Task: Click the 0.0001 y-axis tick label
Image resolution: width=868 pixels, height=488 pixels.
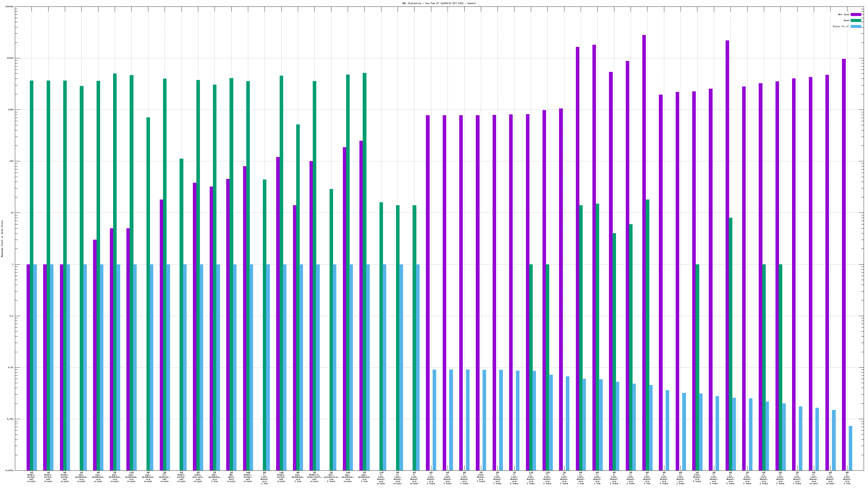Action: click(9, 470)
